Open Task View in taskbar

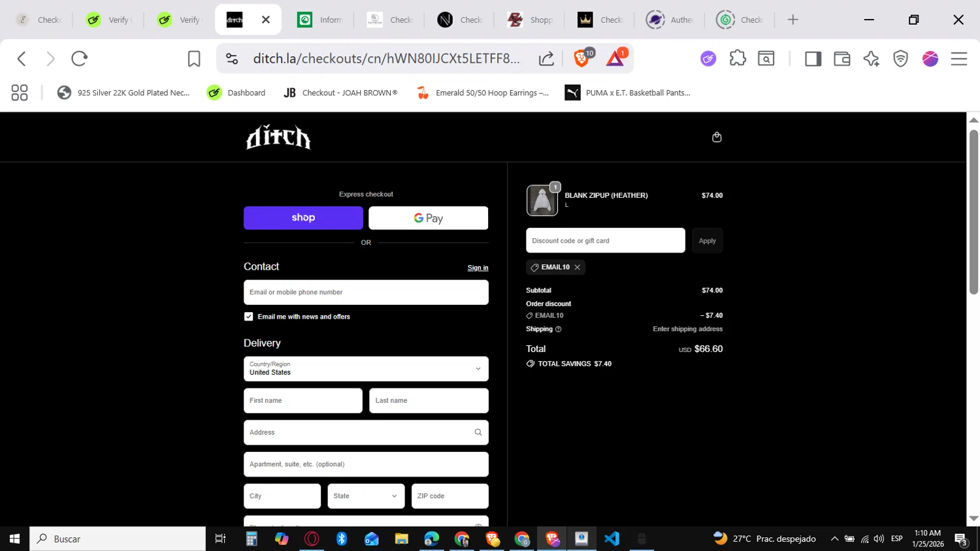point(220,539)
